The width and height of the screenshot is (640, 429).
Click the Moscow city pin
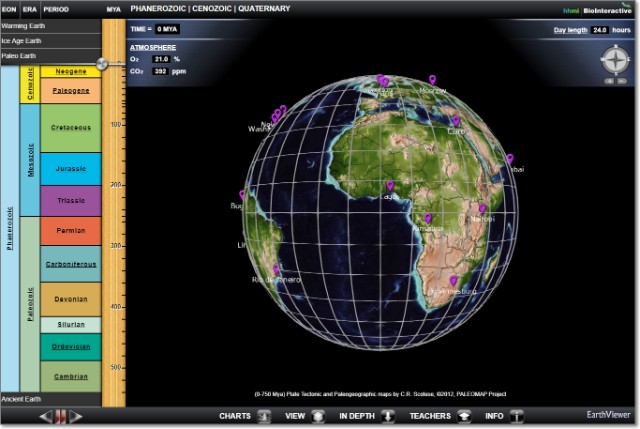click(x=432, y=80)
